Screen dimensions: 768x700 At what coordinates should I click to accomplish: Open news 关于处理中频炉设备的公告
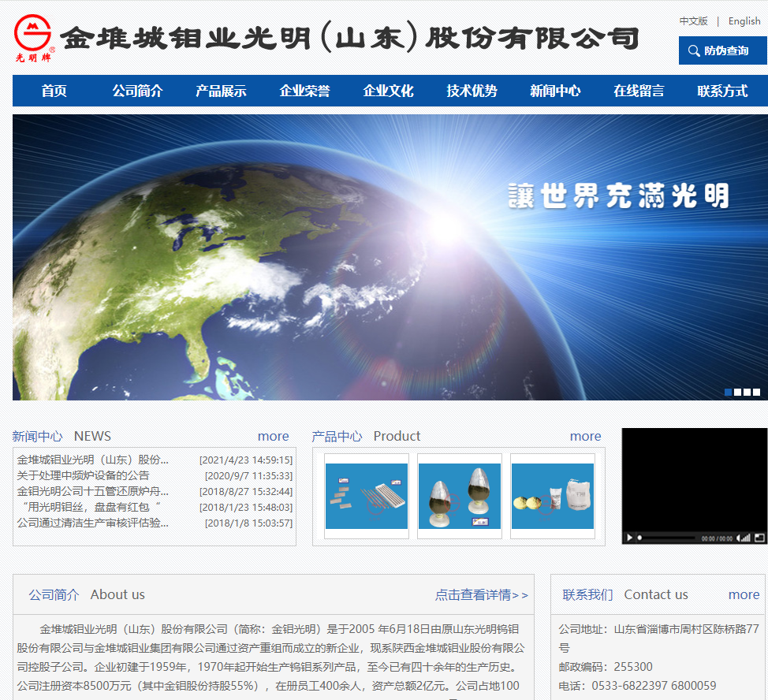84,475
